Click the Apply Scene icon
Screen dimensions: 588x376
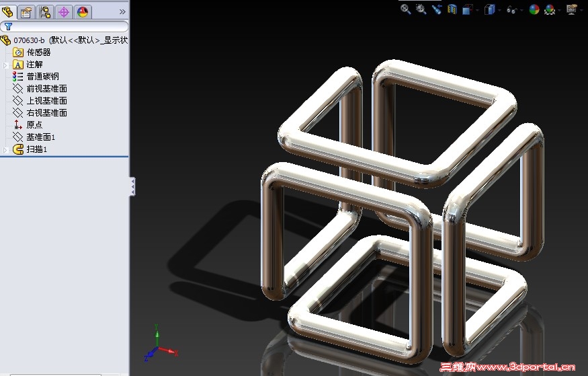[x=550, y=9]
